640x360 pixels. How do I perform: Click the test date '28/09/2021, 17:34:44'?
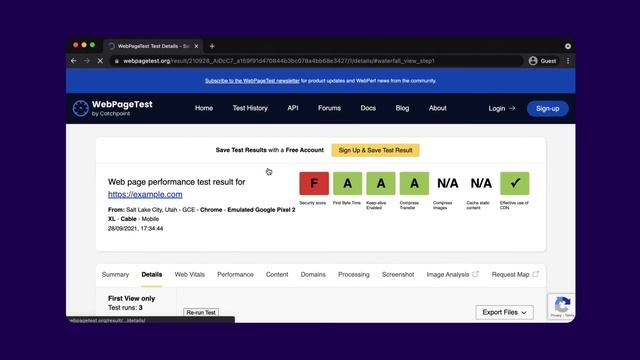tap(136, 229)
